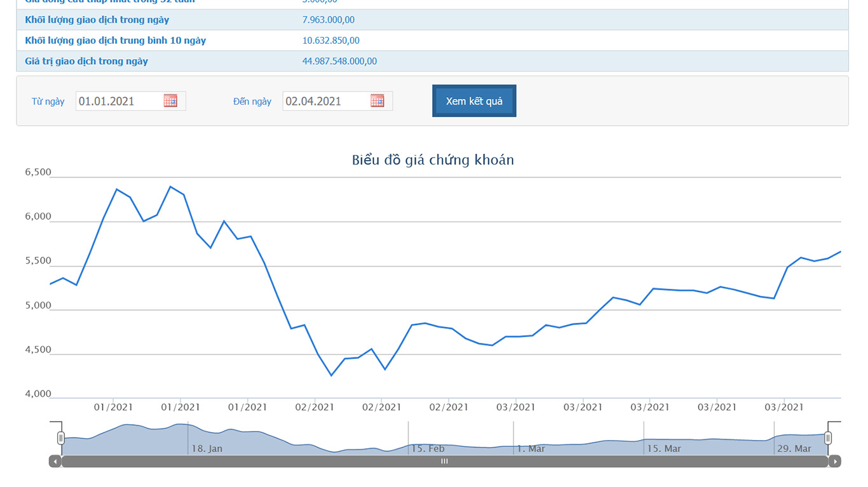Image resolution: width=868 pixels, height=487 pixels.
Task: Open the calendar picker for Đến ngày
Action: point(377,101)
